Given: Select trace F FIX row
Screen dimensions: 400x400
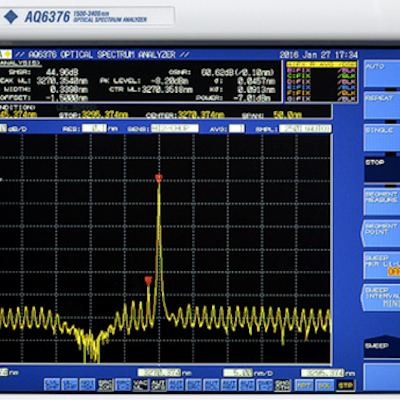Looking at the screenshot, I should pyautogui.click(x=322, y=93).
